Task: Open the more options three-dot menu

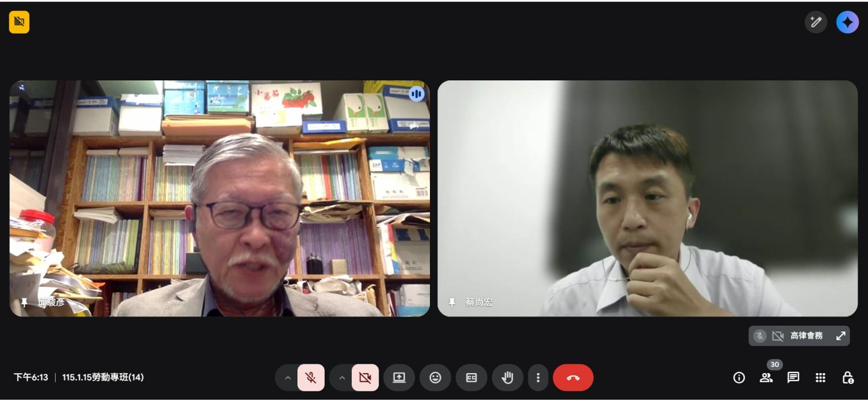Action: (x=538, y=378)
